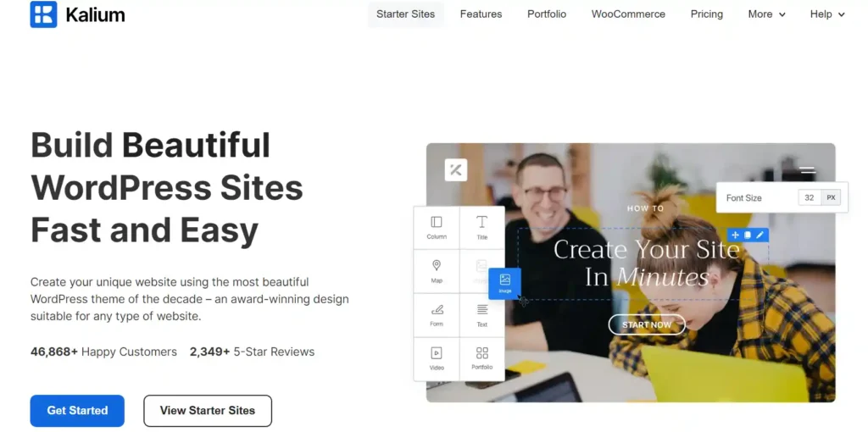The width and height of the screenshot is (868, 432).
Task: Choose the Map element icon
Action: [x=437, y=265]
